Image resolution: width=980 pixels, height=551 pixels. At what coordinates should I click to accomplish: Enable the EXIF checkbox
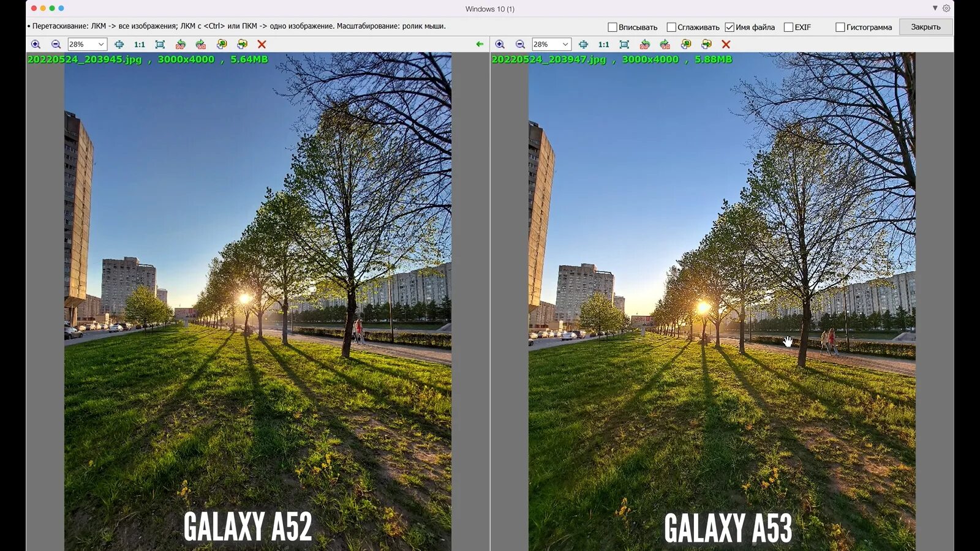click(x=788, y=27)
